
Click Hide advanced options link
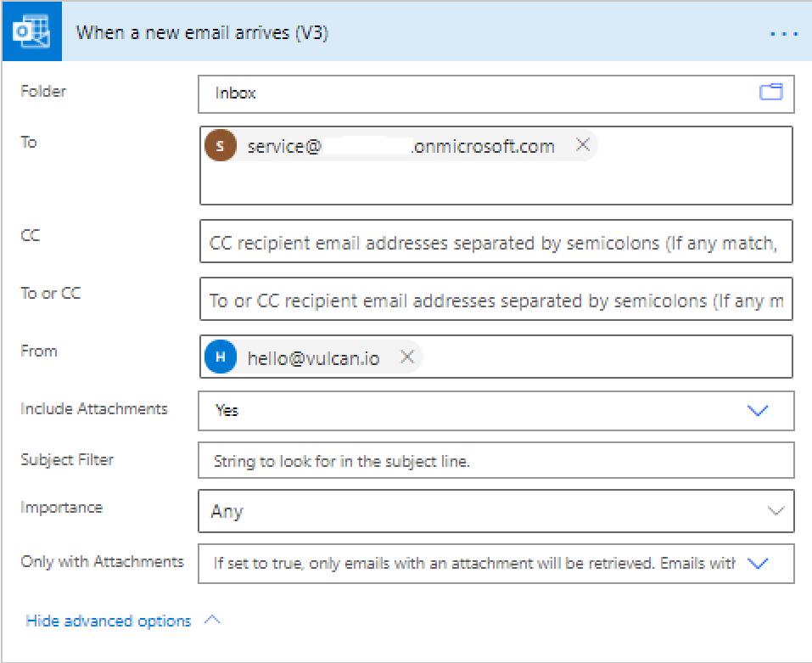(109, 621)
